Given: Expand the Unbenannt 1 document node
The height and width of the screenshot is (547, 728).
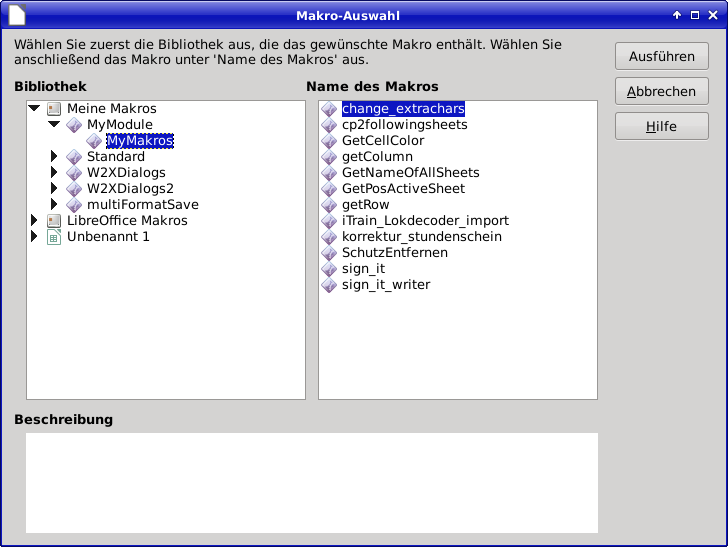Looking at the screenshot, I should coord(35,237).
